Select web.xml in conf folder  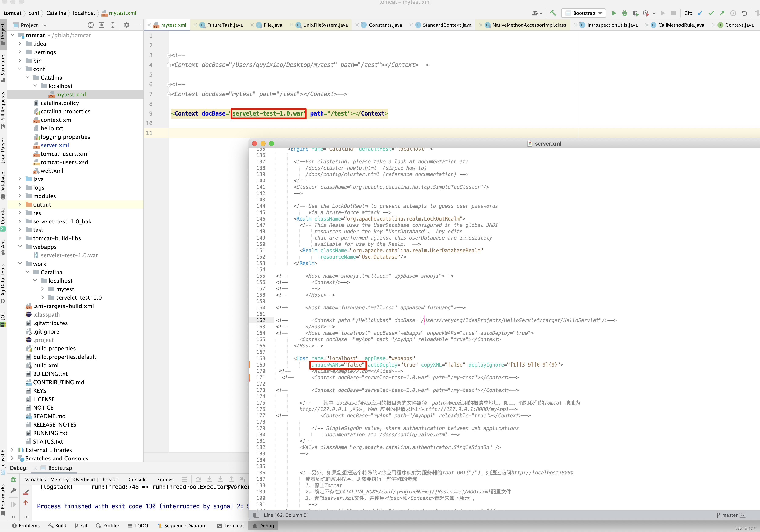52,171
